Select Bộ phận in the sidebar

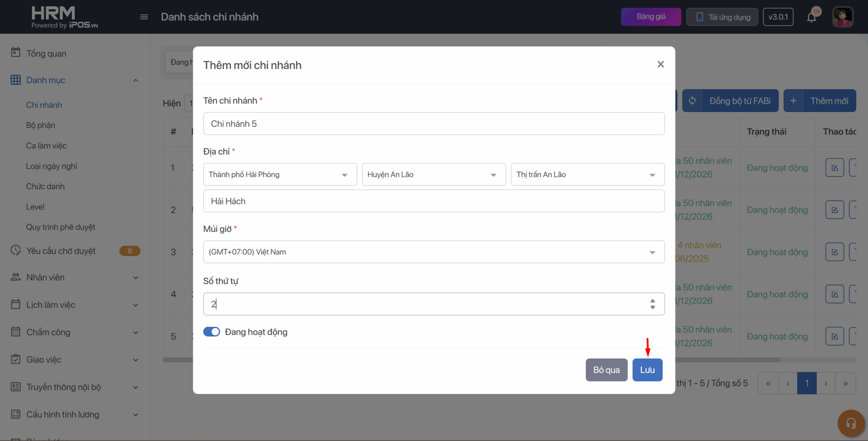(40, 125)
